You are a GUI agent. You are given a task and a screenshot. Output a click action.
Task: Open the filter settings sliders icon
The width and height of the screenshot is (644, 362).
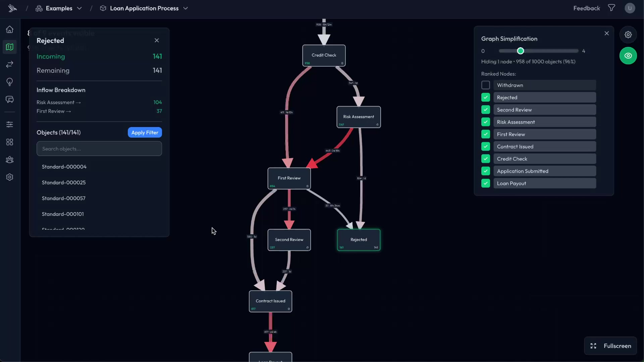[9, 124]
